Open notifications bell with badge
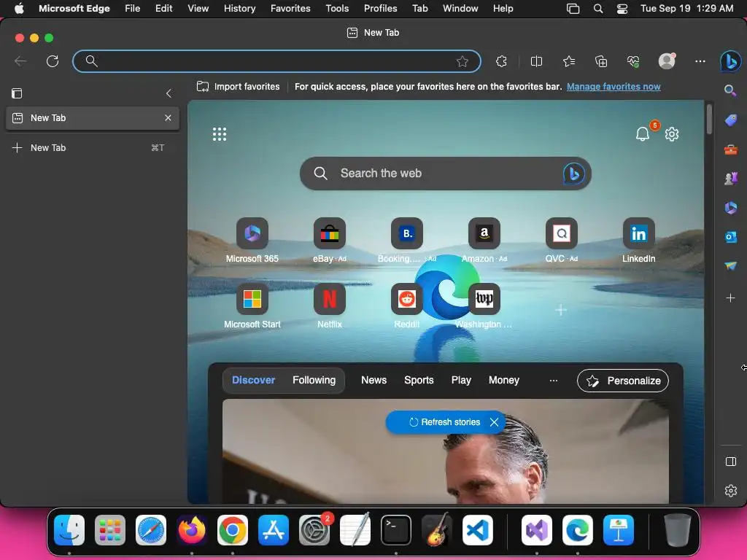Viewport: 747px width, 560px height. 643,134
